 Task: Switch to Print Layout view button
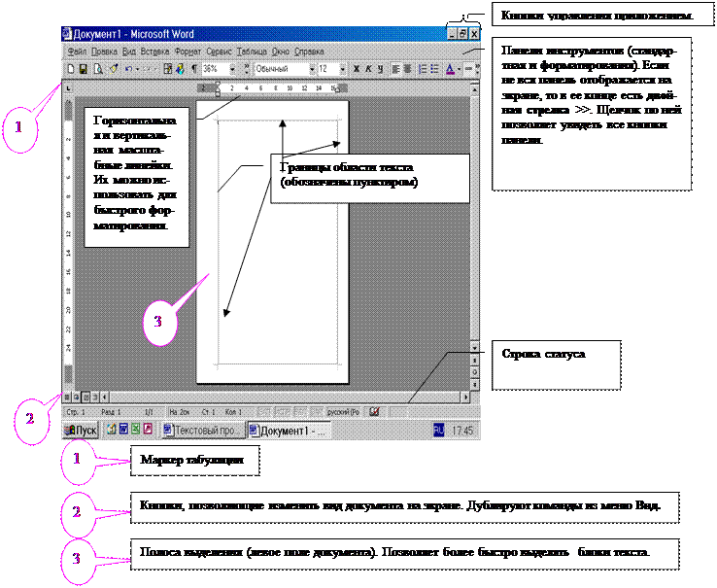tap(85, 398)
